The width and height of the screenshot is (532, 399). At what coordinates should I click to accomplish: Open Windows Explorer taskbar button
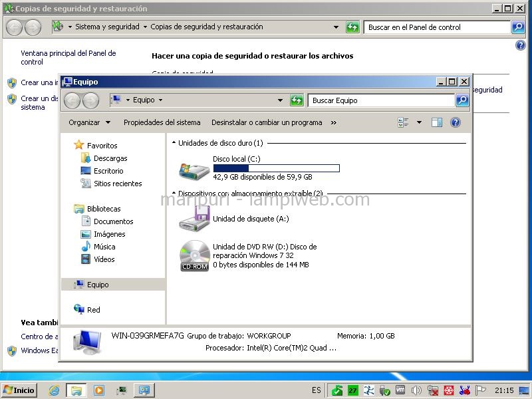click(76, 390)
